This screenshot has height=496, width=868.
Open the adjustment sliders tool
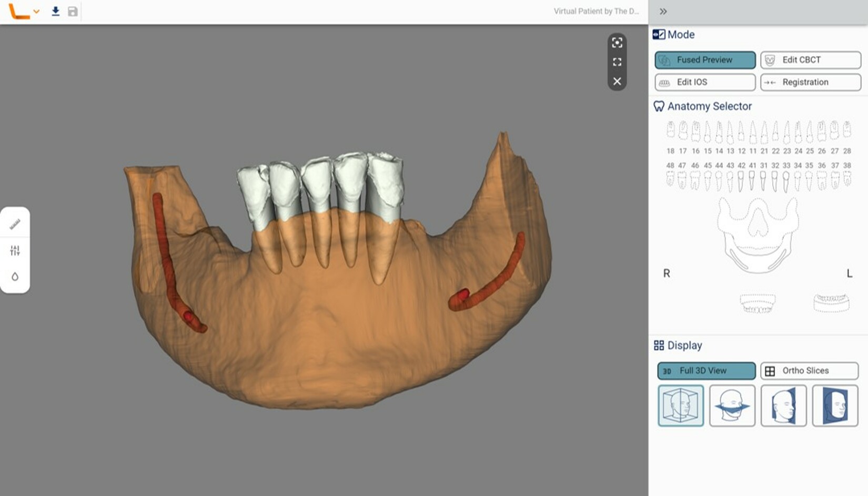tap(15, 250)
